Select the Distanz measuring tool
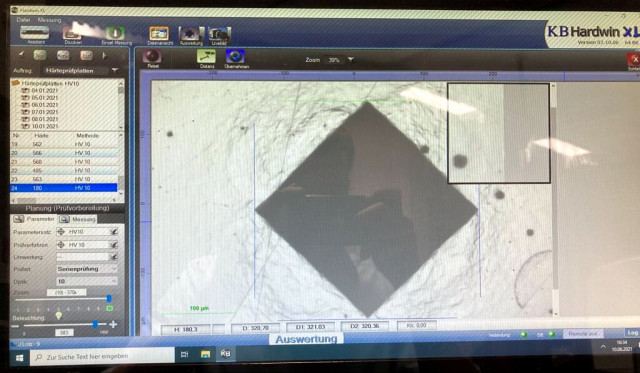This screenshot has height=373, width=640. tap(207, 56)
